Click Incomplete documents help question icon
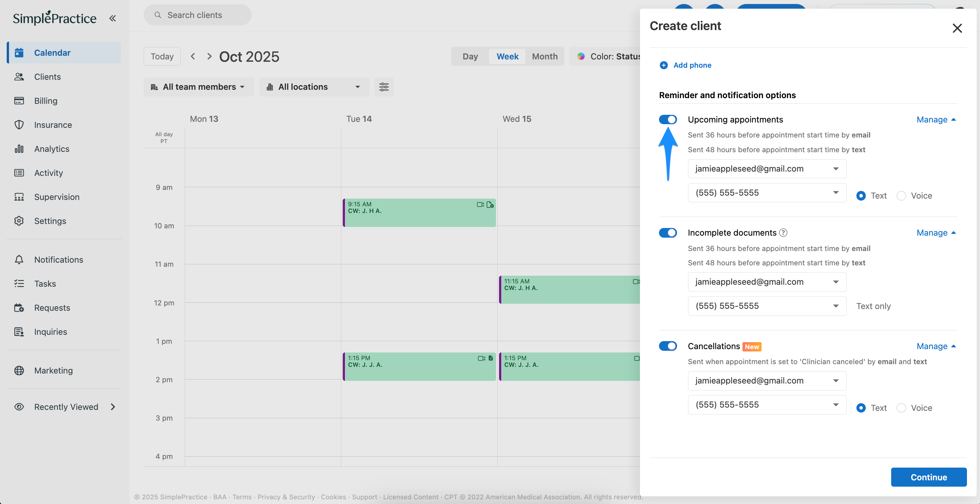 point(783,233)
